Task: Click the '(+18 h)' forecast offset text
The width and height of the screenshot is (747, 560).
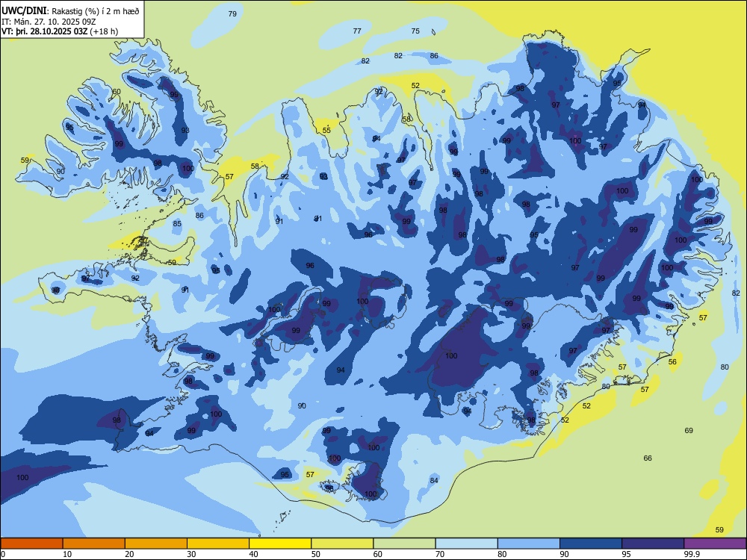Action: [104, 31]
